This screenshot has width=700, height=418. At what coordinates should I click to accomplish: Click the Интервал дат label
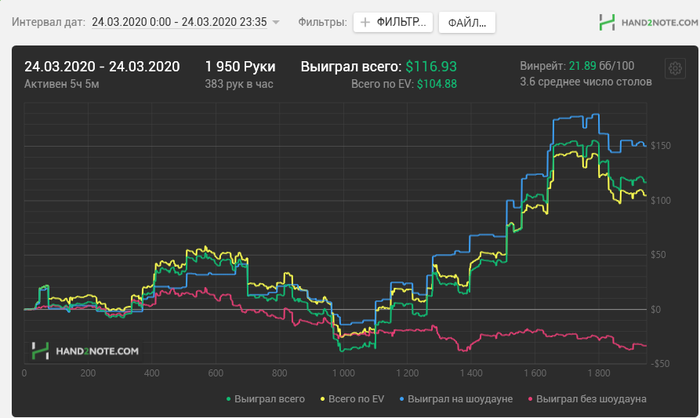pyautogui.click(x=49, y=22)
